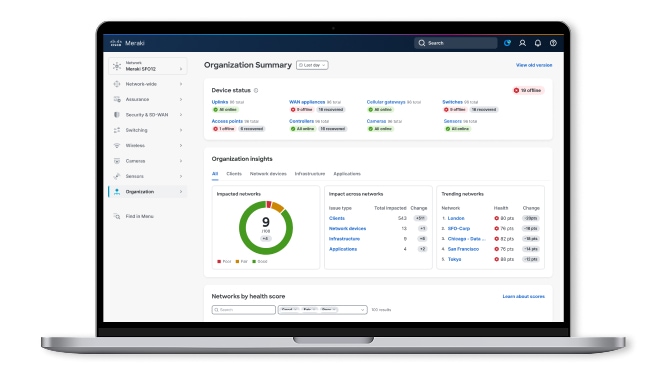Switch to the Infrastructure tab

(310, 174)
